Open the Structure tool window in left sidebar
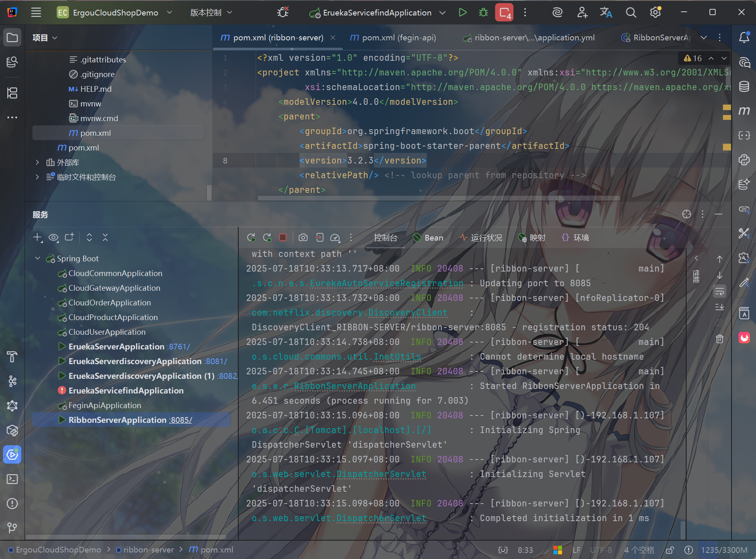Image resolution: width=756 pixels, height=559 pixels. click(12, 93)
